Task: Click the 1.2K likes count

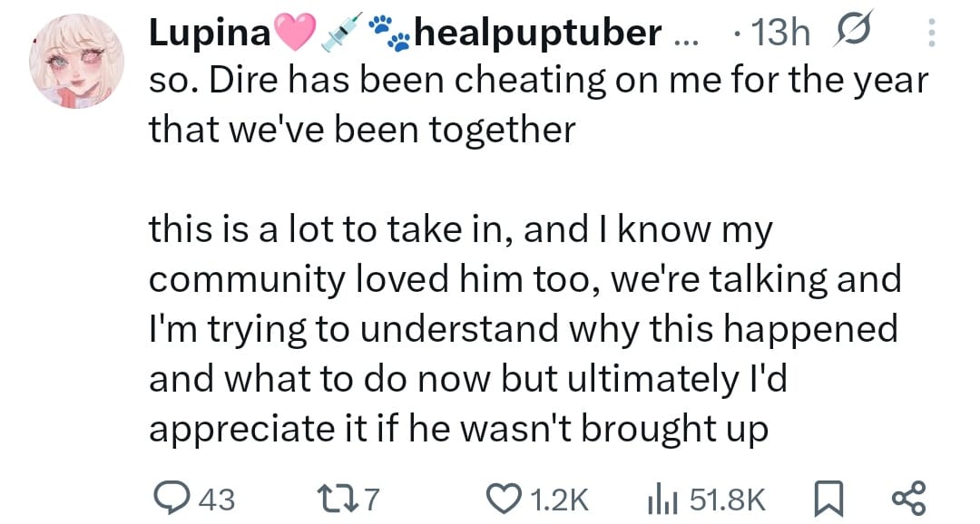Action: [x=558, y=499]
